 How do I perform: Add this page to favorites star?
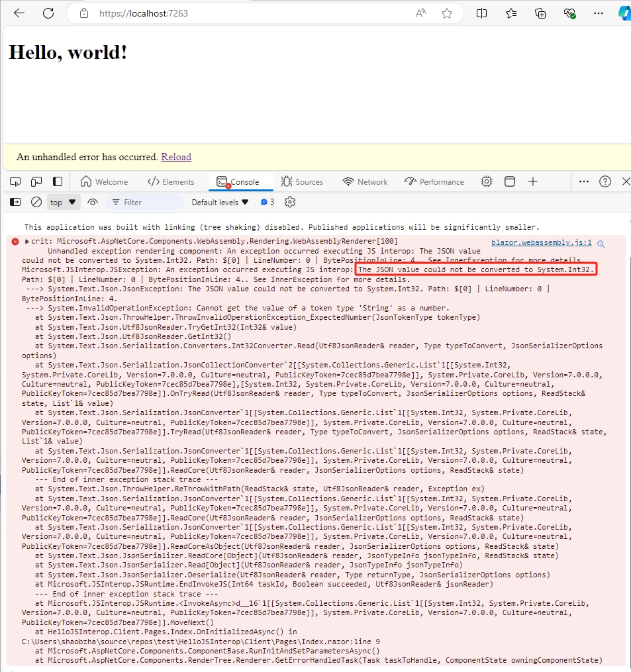[447, 13]
